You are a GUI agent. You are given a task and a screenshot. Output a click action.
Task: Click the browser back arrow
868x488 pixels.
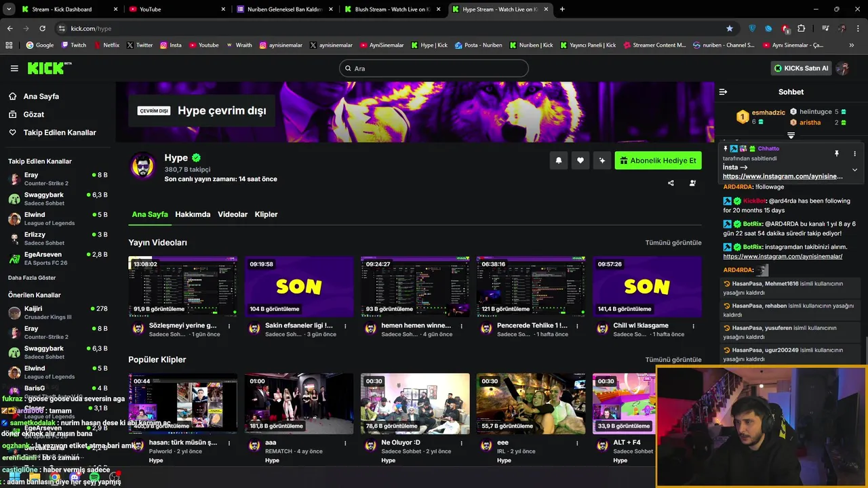click(x=9, y=28)
